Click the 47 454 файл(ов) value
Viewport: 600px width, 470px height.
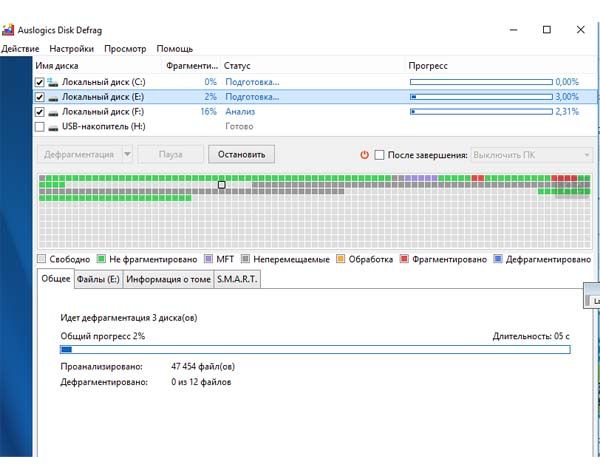coord(203,367)
